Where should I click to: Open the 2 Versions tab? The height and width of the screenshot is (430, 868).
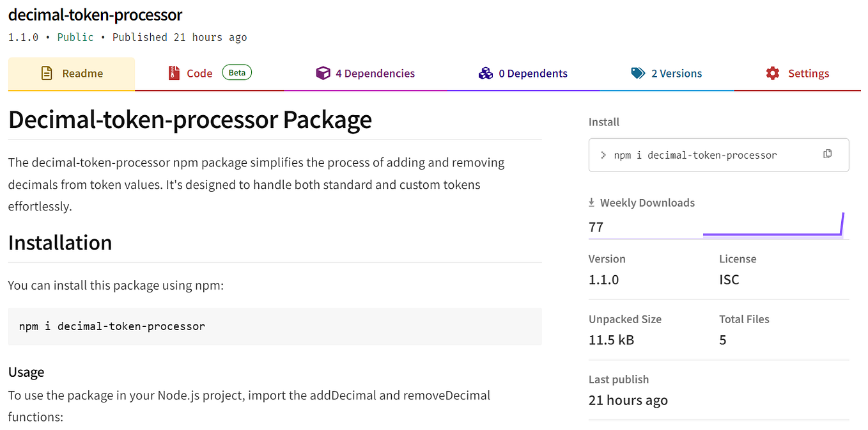coord(676,73)
